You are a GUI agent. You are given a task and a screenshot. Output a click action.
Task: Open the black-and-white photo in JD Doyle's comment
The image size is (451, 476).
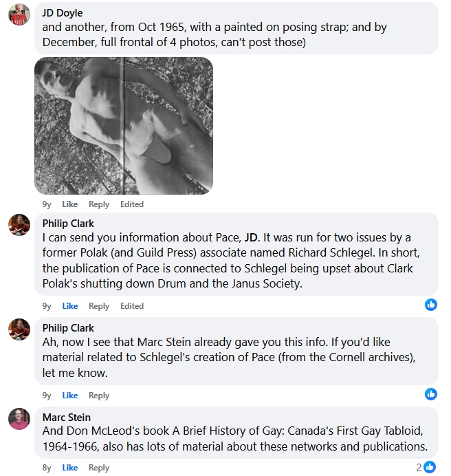pos(124,125)
